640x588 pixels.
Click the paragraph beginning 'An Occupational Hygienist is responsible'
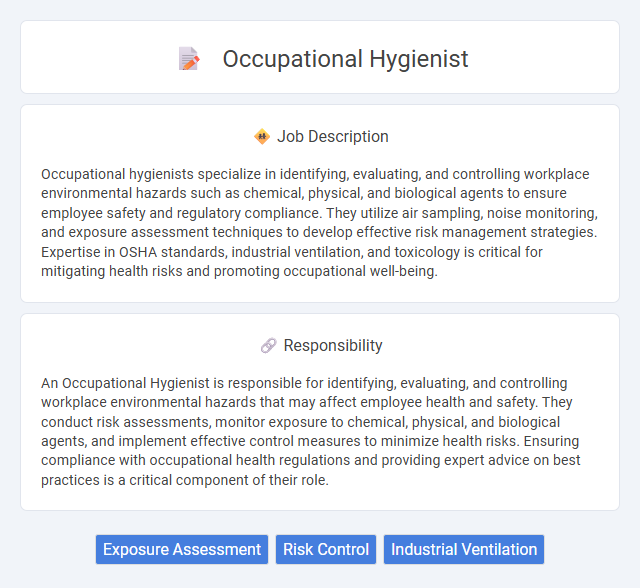pos(311,431)
